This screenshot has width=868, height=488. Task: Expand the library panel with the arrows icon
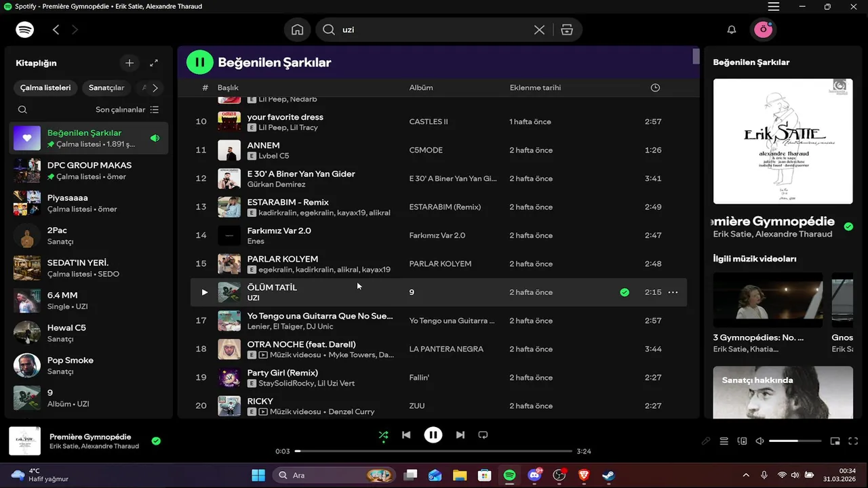pos(154,63)
